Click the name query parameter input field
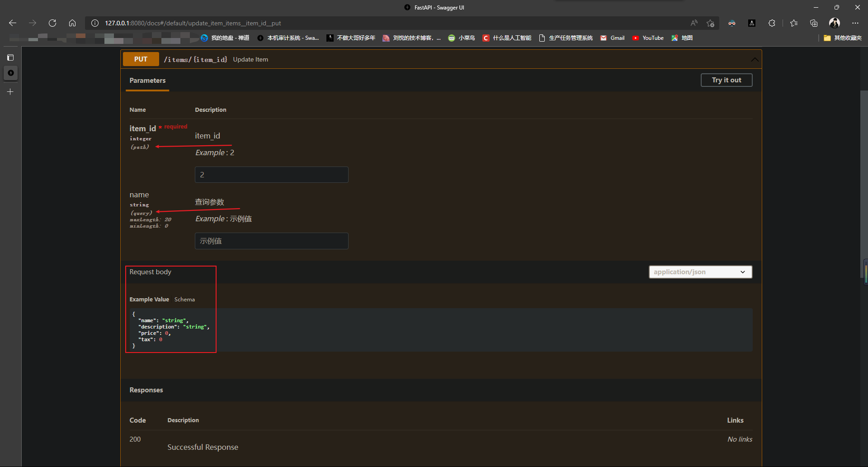 tap(271, 241)
